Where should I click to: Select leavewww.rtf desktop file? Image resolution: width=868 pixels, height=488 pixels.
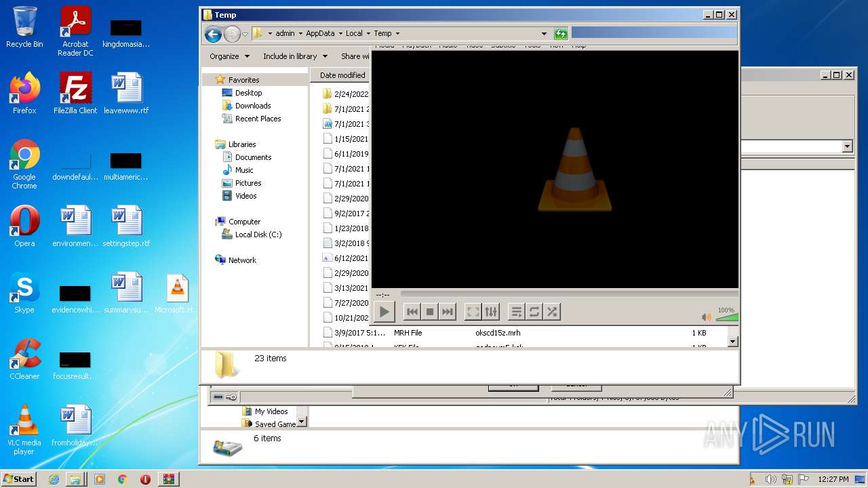click(x=126, y=94)
